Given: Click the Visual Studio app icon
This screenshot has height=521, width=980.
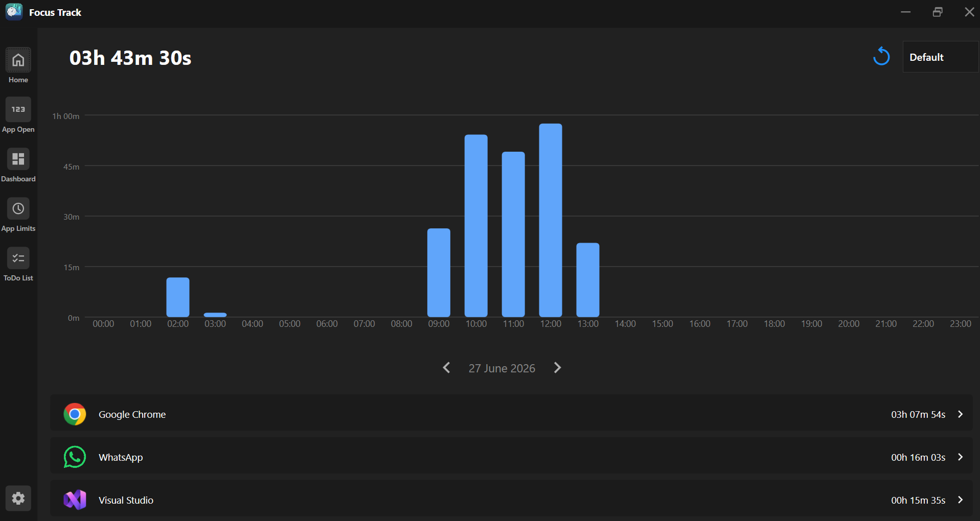Looking at the screenshot, I should click(75, 500).
